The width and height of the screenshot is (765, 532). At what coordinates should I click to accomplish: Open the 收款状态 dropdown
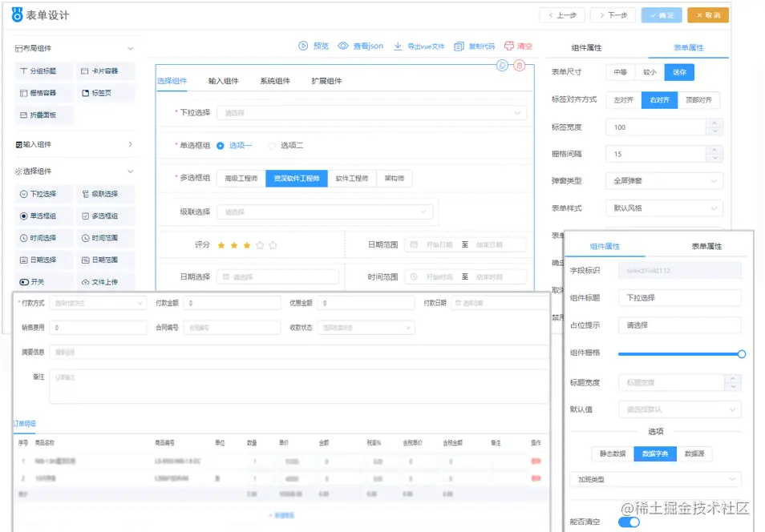coord(366,328)
